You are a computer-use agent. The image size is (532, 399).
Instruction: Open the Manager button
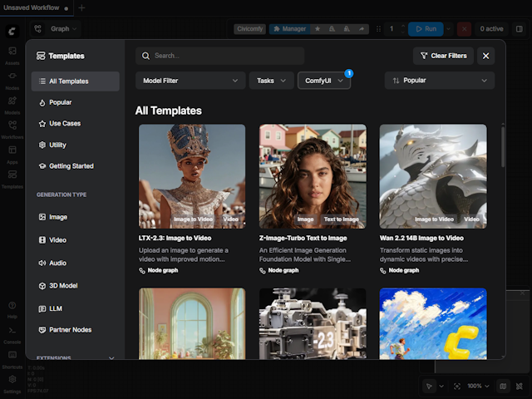[289, 29]
